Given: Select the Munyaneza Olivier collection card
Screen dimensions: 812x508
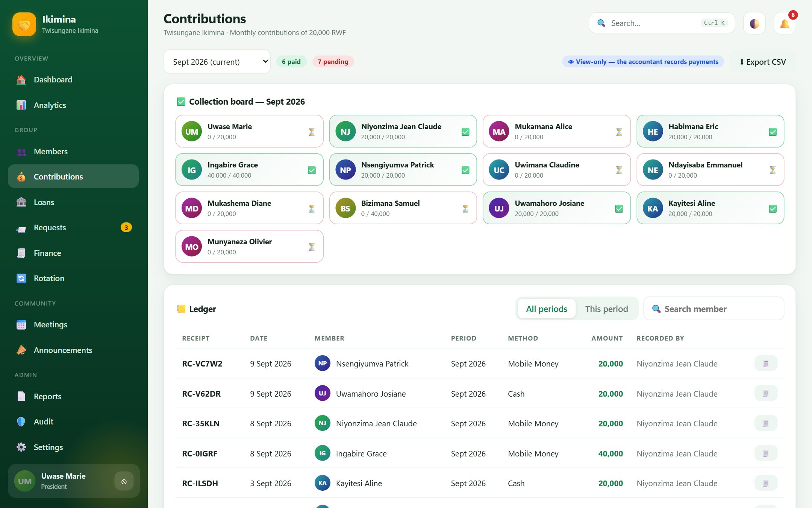Looking at the screenshot, I should [249, 246].
